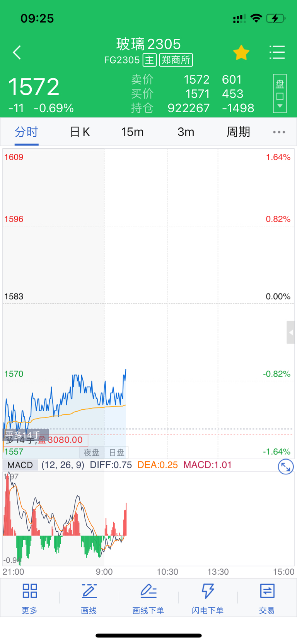Select the 3m chart tab
Viewport: 297px width, 644px height.
(x=186, y=132)
